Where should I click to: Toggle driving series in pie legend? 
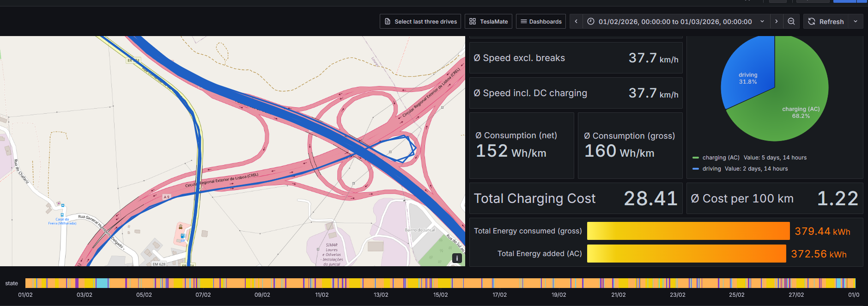[711, 169]
